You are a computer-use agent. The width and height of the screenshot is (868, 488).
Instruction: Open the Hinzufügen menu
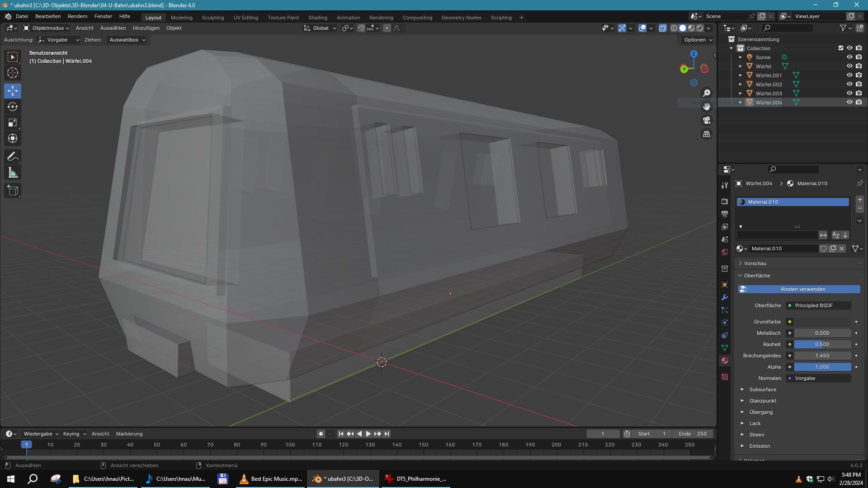tap(146, 28)
